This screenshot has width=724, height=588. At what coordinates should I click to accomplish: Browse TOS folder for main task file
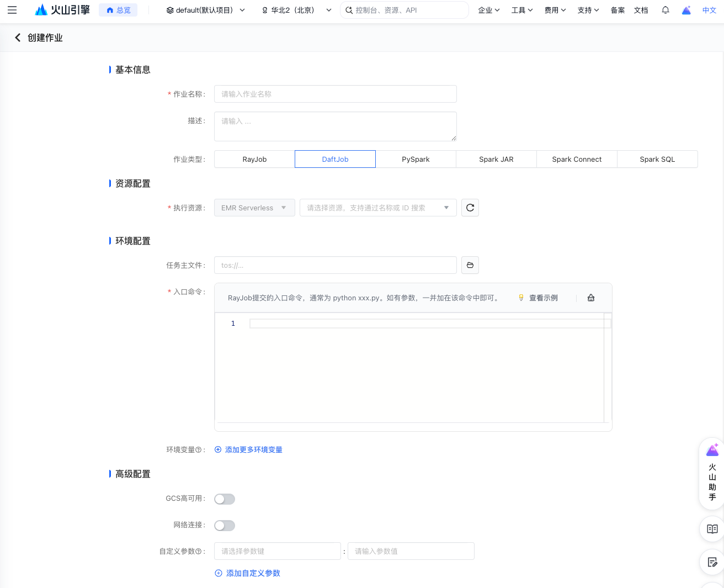(x=470, y=265)
